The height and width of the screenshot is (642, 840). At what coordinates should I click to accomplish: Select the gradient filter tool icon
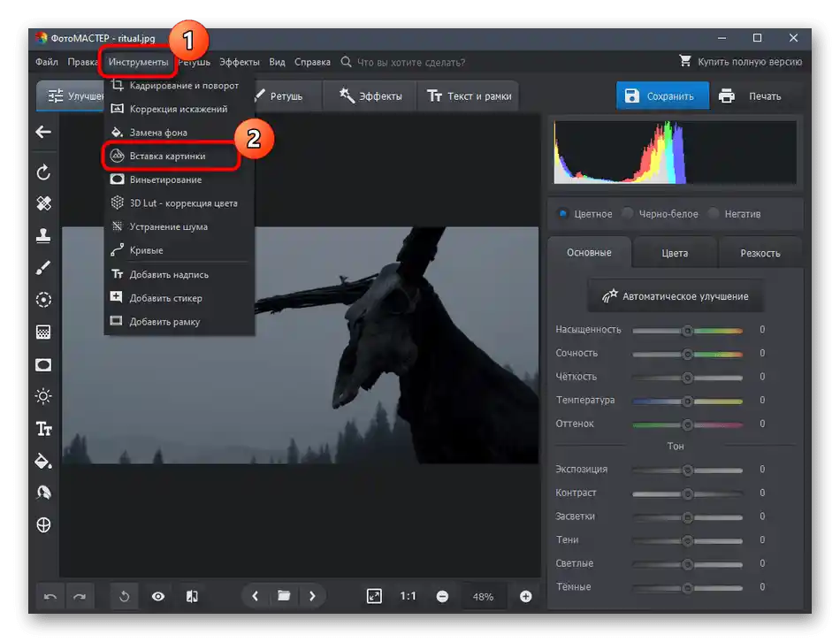(43, 332)
